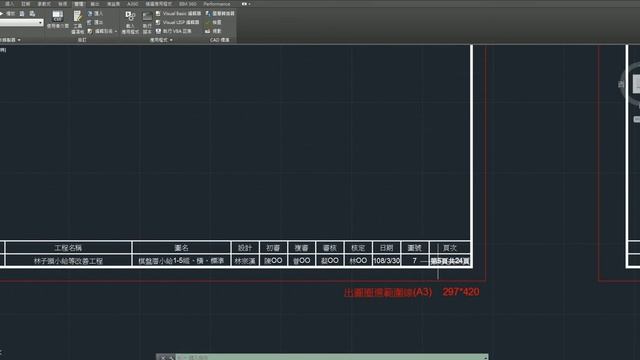Switch to the BIM 360 ribbon tab
This screenshot has width=640, height=360.
pyautogui.click(x=188, y=4)
